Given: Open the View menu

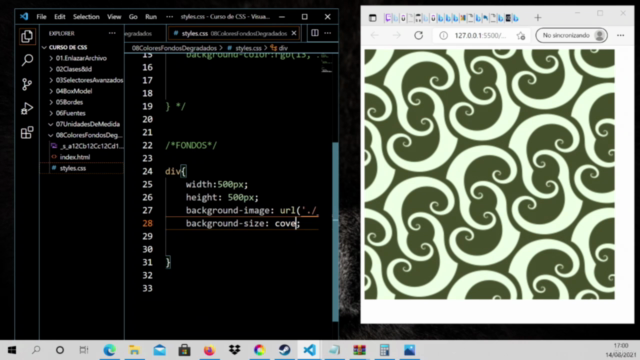Looking at the screenshot, I should tap(114, 17).
